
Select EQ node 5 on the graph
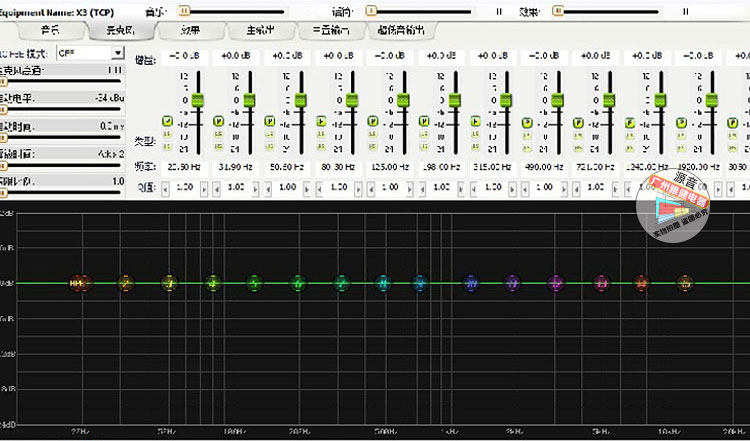(x=255, y=283)
